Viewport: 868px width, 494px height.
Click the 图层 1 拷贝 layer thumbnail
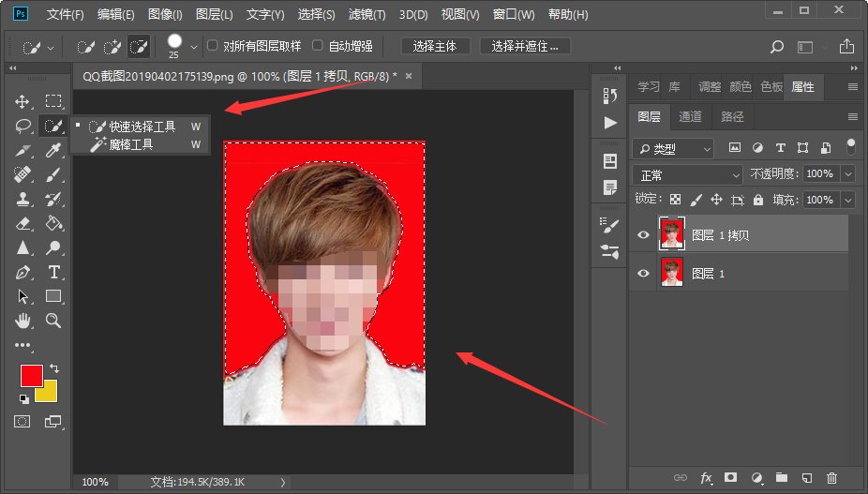tap(671, 234)
